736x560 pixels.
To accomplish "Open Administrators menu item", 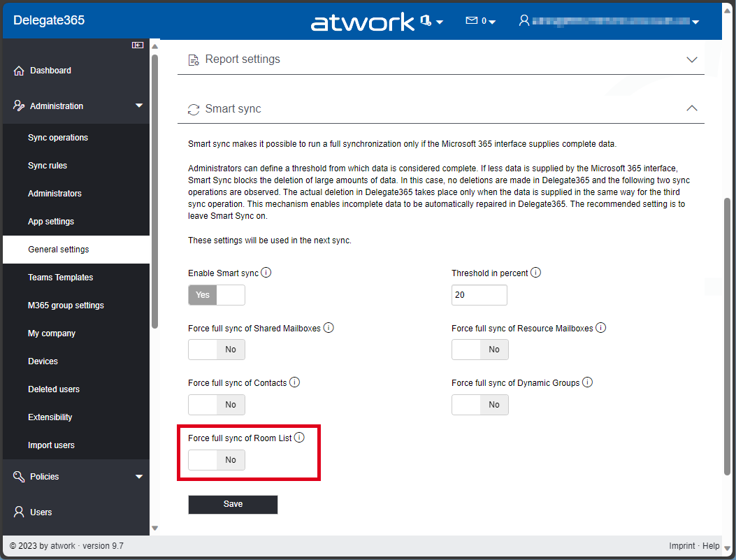I will [76, 194].
